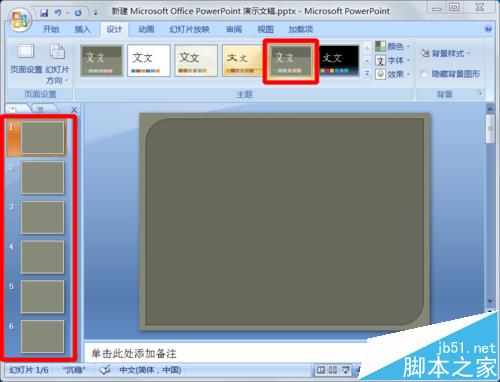This screenshot has width=500, height=382.
Task: Click the slide editor scrollbar up arrow
Action: click(x=490, y=109)
